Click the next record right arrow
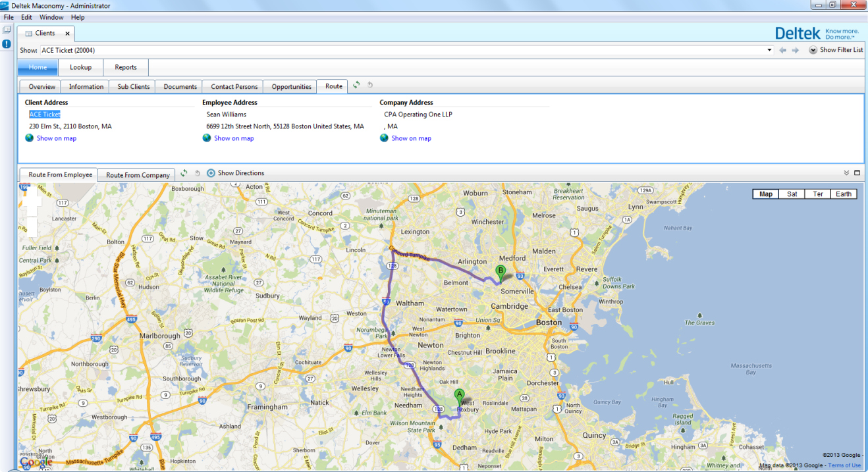 pos(795,50)
